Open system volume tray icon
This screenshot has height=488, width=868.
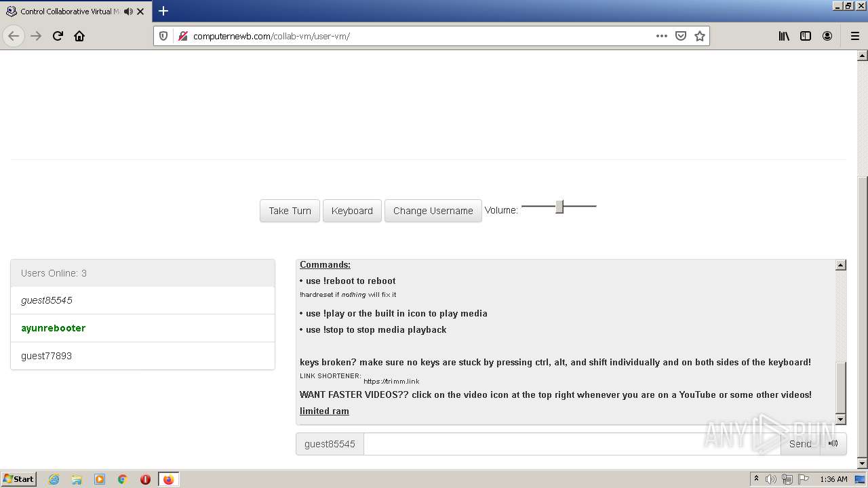771,479
